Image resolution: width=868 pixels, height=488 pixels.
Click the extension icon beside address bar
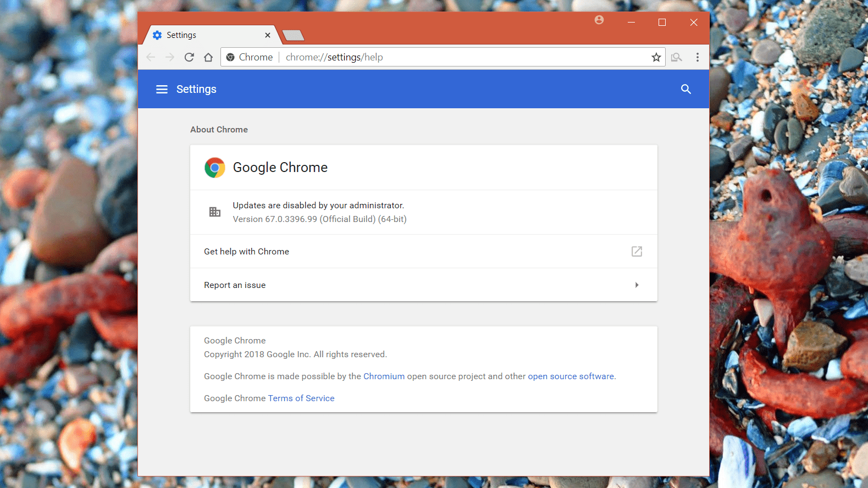point(677,57)
